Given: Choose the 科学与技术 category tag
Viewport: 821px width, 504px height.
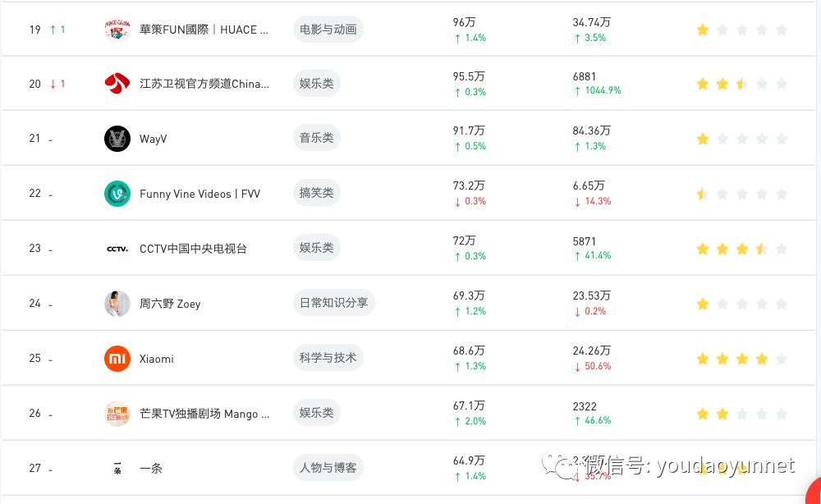Looking at the screenshot, I should pos(328,358).
